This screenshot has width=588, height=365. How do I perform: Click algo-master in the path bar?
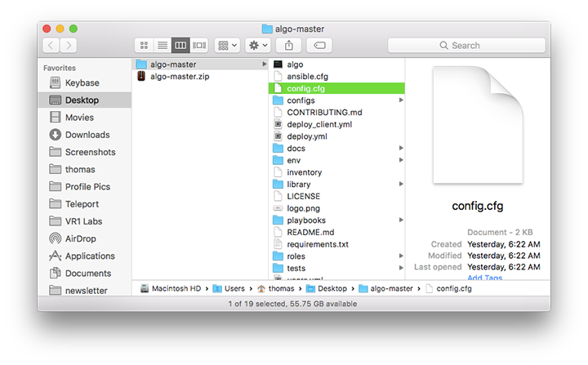tap(385, 288)
